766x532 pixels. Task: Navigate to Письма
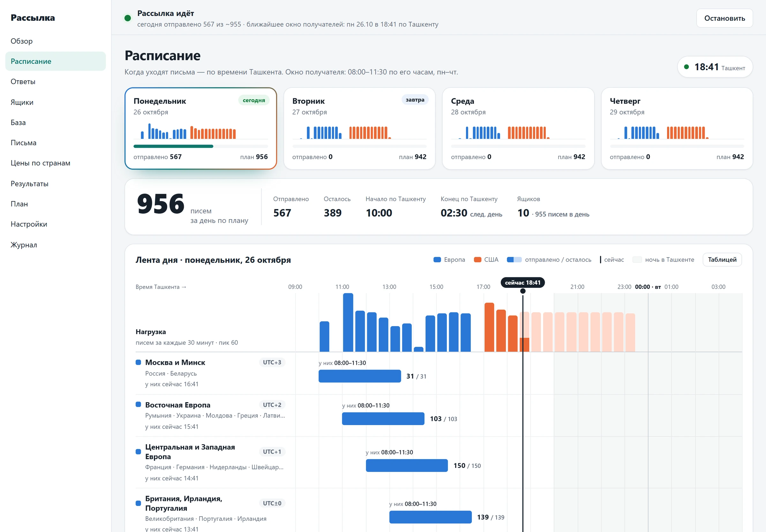tap(55, 143)
